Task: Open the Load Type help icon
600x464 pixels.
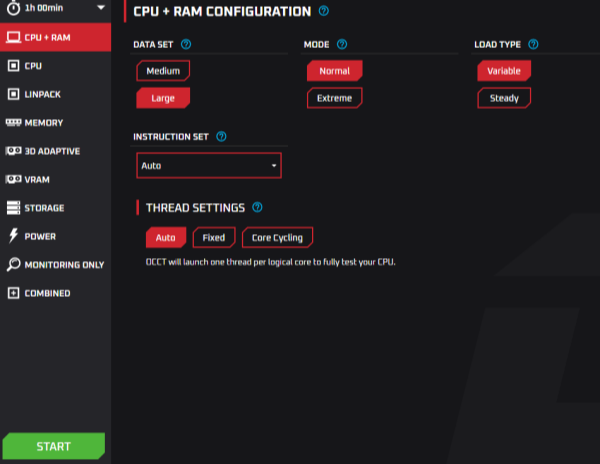Action: [533, 44]
